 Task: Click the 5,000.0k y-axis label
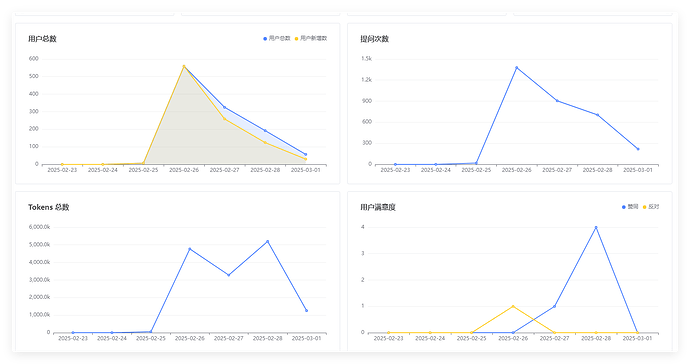click(x=40, y=245)
